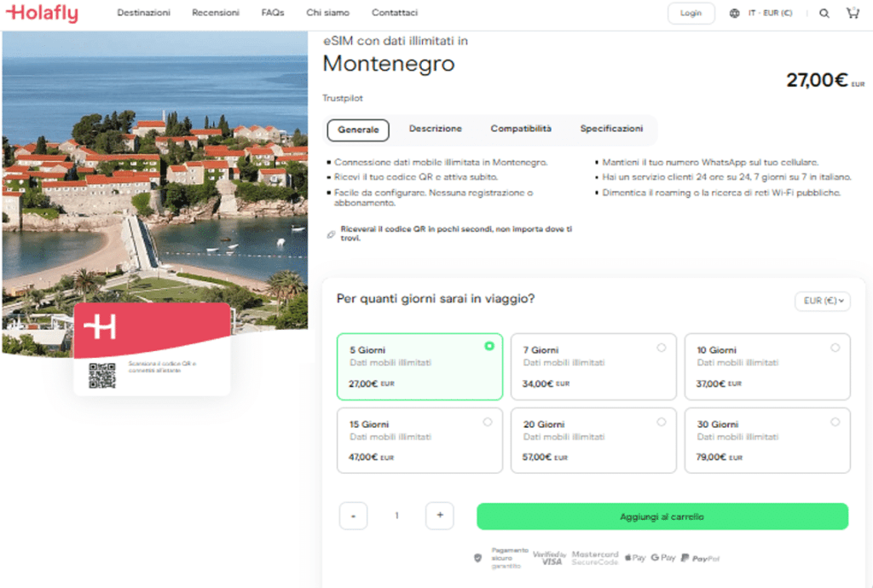Increase quantity with the plus button
Viewport: 873px width, 588px height.
tap(440, 516)
